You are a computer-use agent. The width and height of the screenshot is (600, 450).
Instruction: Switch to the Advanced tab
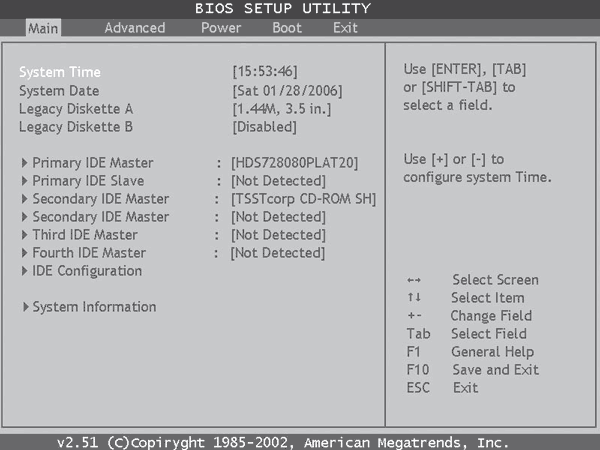(134, 28)
